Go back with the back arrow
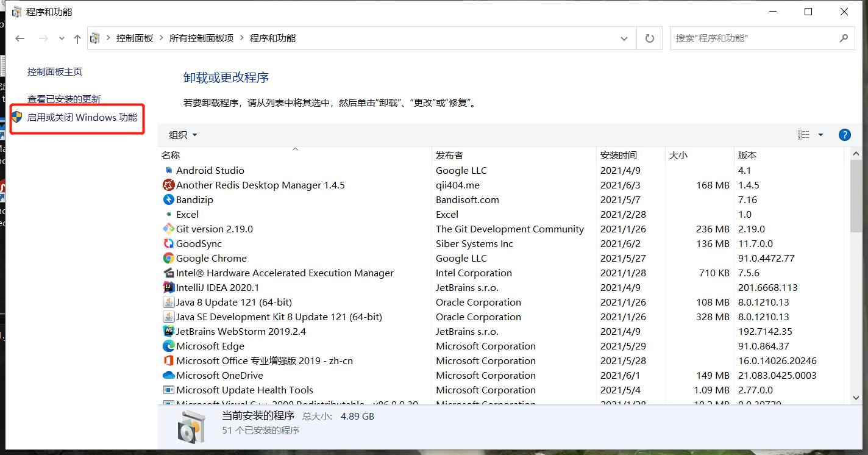 [20, 38]
